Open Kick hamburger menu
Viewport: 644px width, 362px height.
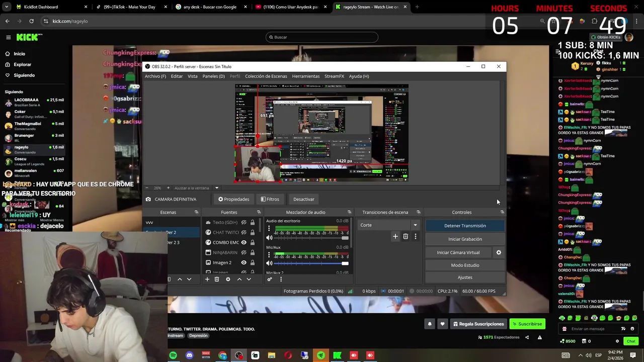coord(8,37)
